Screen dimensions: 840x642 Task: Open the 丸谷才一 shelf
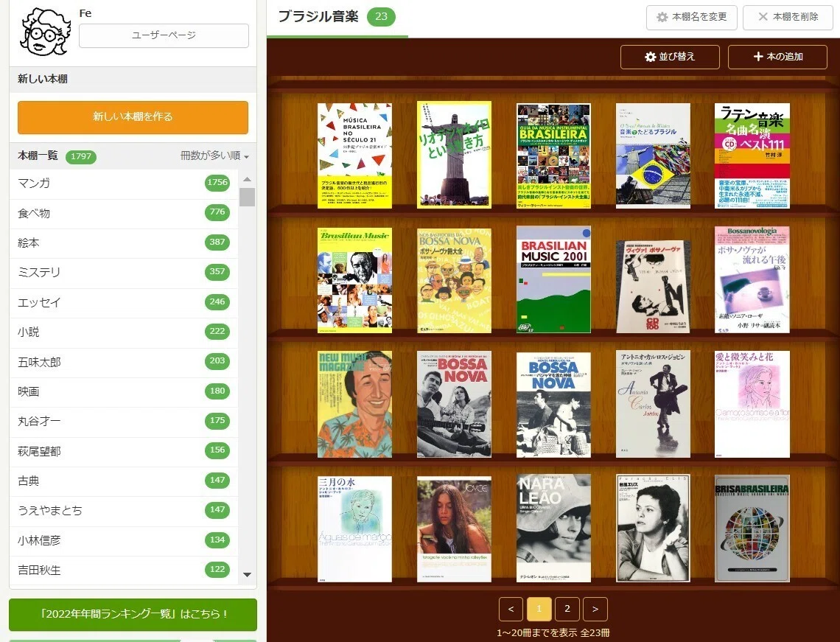tap(124, 421)
